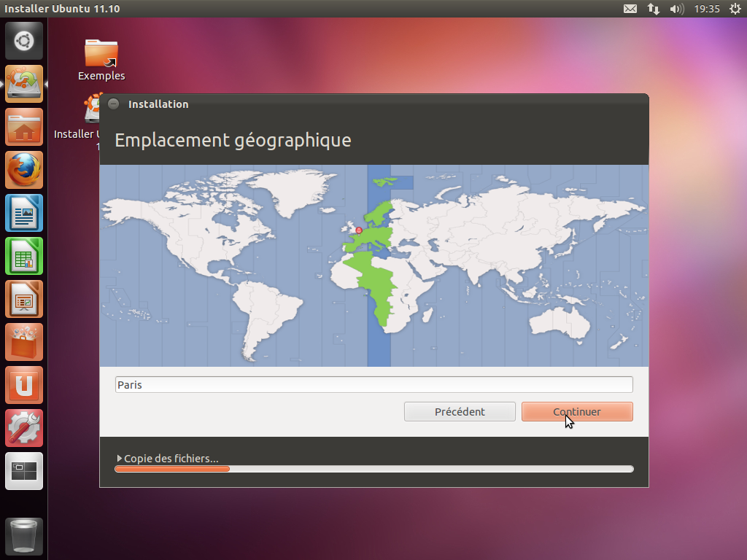This screenshot has width=747, height=560.
Task: Open LibreOffice Calc spreadsheet
Action: [x=24, y=256]
